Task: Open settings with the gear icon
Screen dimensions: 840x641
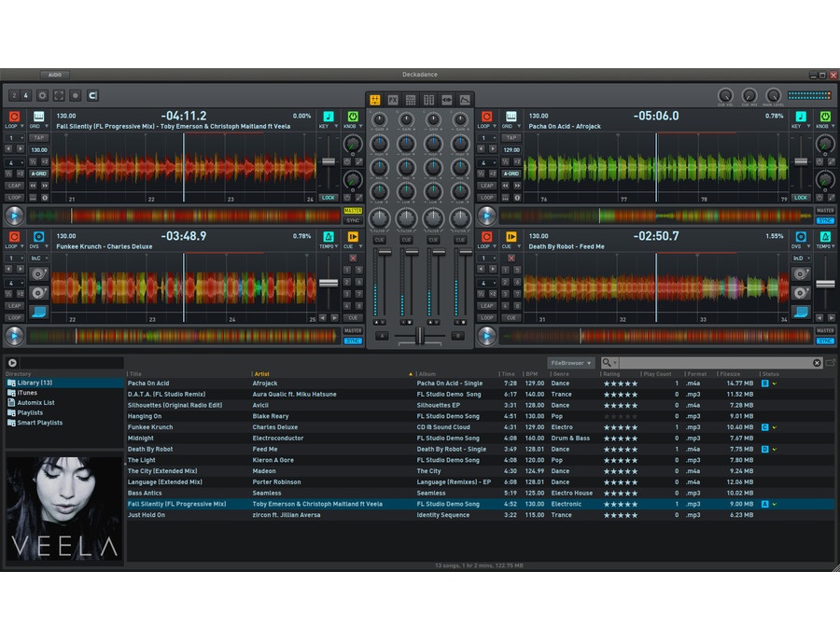Action: [x=42, y=95]
